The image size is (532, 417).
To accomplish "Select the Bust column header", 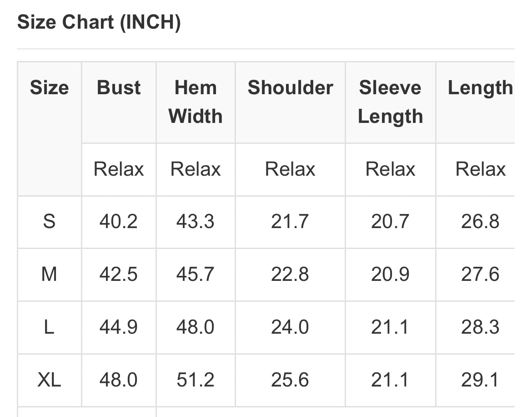I will pyautogui.click(x=119, y=87).
